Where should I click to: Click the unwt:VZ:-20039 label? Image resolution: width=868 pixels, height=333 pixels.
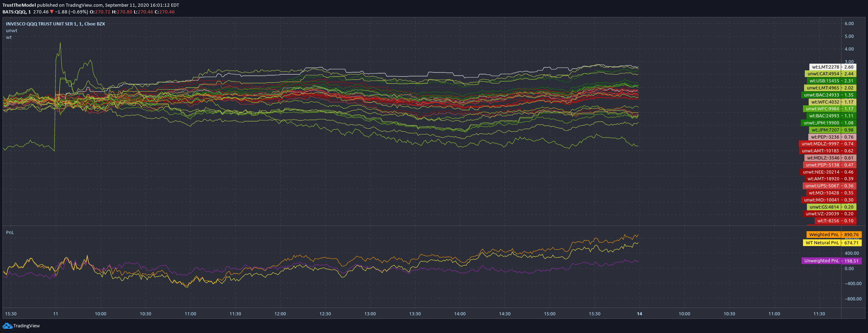coord(822,214)
